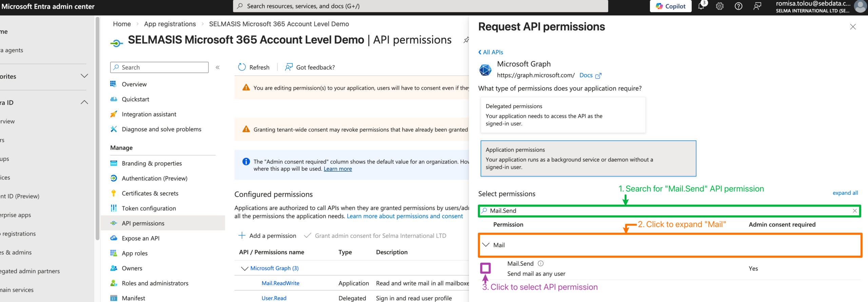Clear the Mail.Send search field

854,211
